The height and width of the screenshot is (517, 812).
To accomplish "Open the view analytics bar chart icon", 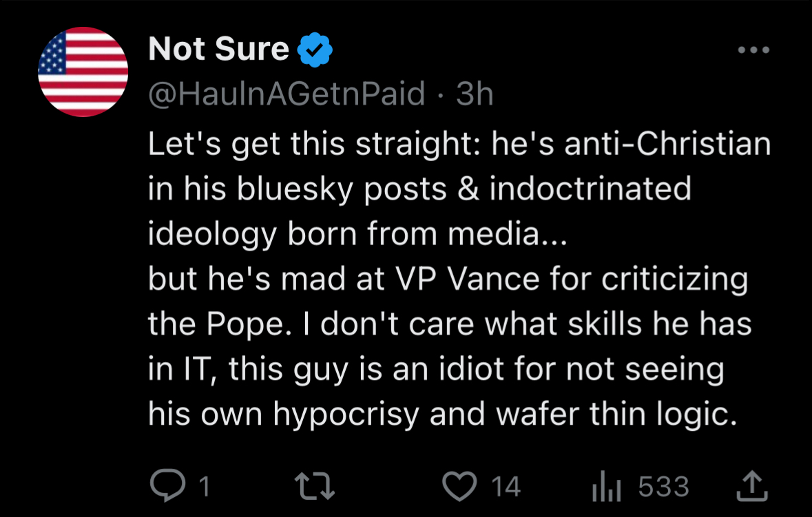I will coord(607,487).
